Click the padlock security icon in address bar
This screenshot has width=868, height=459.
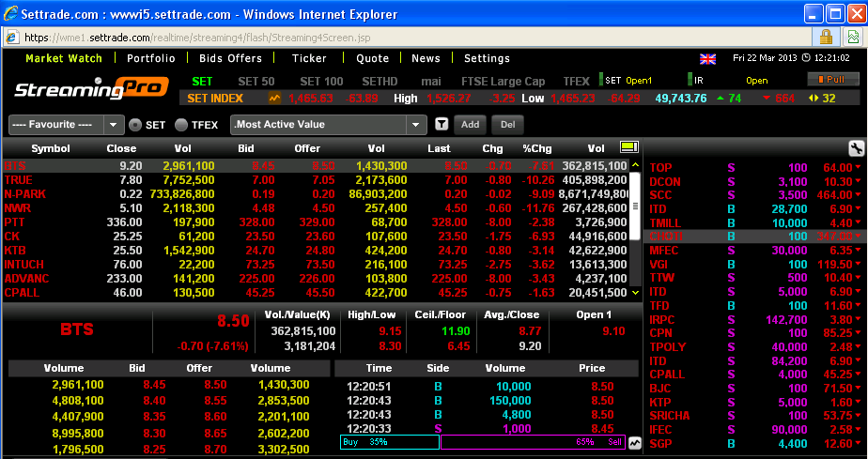pyautogui.click(x=826, y=37)
